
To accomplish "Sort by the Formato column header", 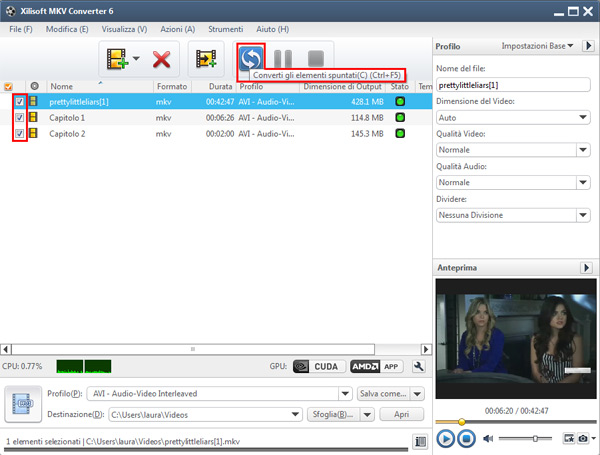I will click(x=172, y=86).
